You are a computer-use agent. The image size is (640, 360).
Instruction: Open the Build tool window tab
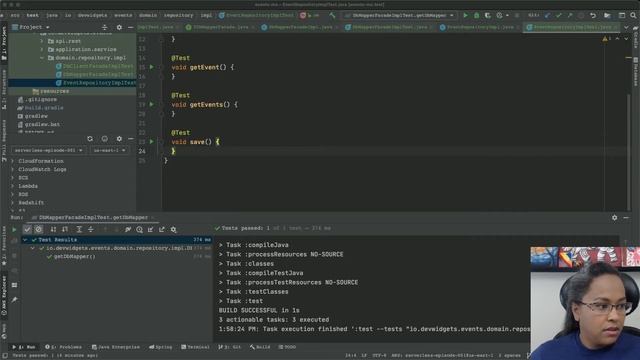point(260,347)
